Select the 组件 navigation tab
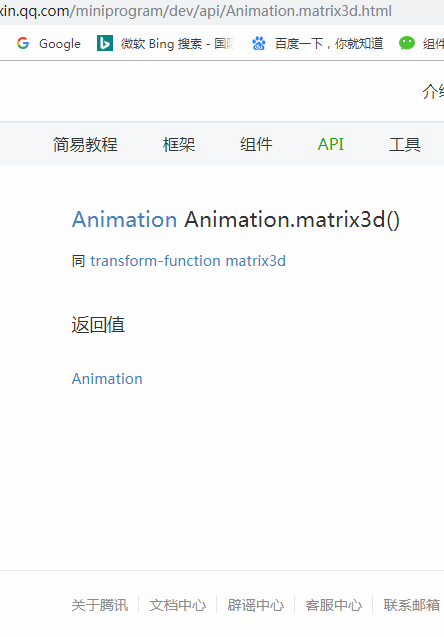The width and height of the screenshot is (444, 637). tap(256, 144)
